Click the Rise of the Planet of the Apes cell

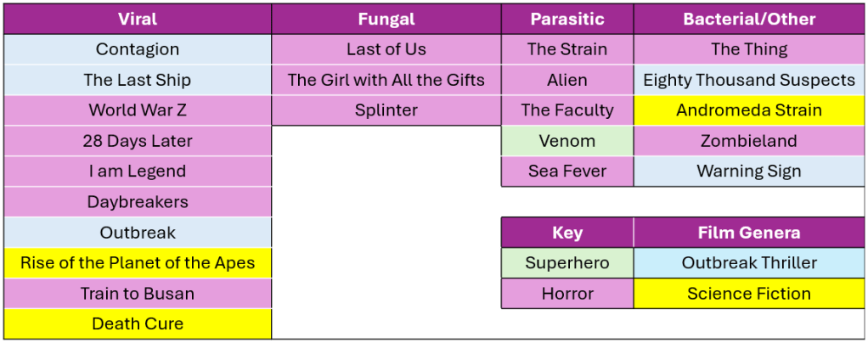point(138,263)
